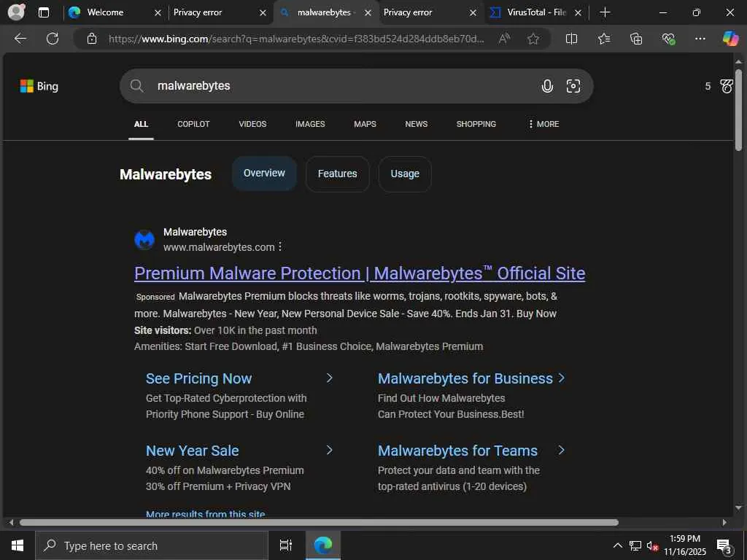Click the Usage pill button
The image size is (747, 560).
(x=405, y=174)
